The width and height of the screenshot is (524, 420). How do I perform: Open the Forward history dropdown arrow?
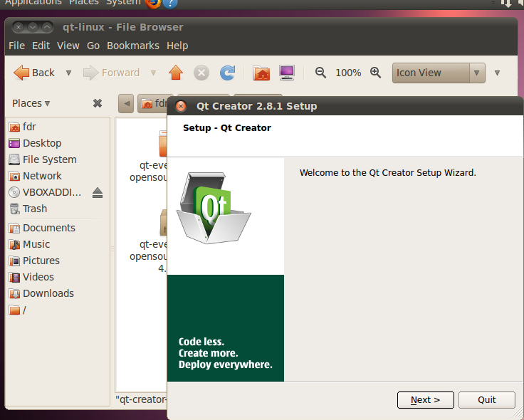pyautogui.click(x=153, y=73)
